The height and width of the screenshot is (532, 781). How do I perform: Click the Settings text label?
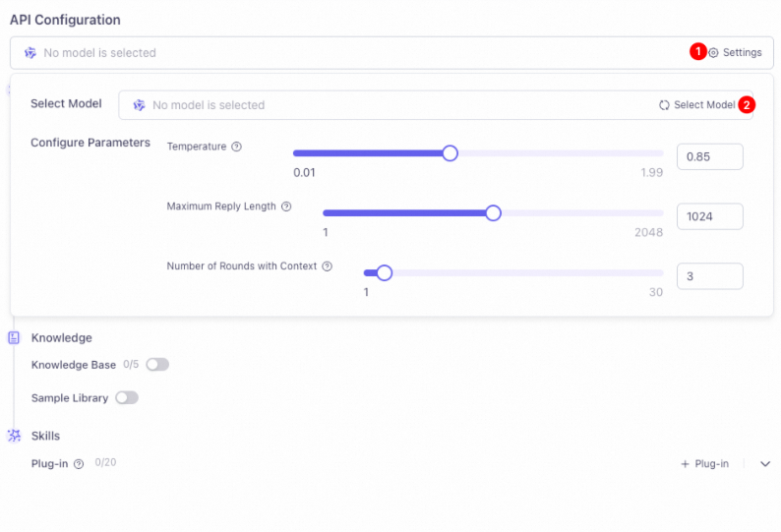(742, 53)
